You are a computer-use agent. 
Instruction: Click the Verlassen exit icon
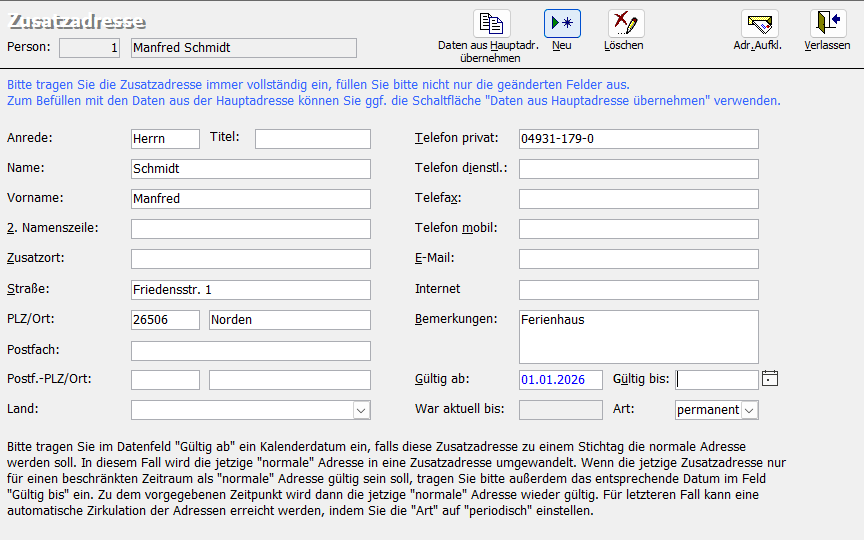(827, 24)
